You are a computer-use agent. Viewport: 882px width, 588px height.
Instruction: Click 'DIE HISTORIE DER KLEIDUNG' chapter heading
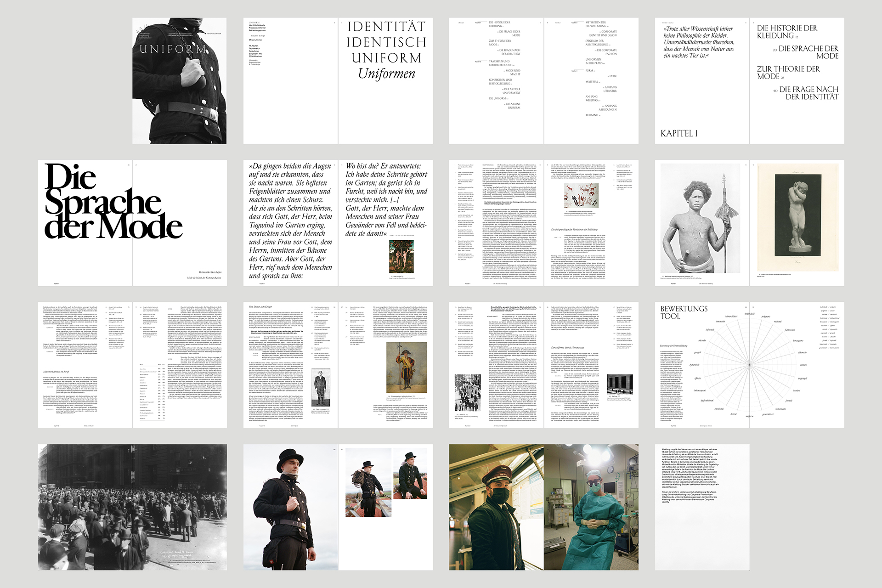tap(787, 32)
